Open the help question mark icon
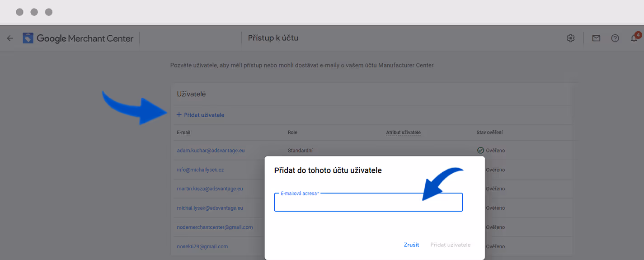644x260 pixels. (x=615, y=38)
